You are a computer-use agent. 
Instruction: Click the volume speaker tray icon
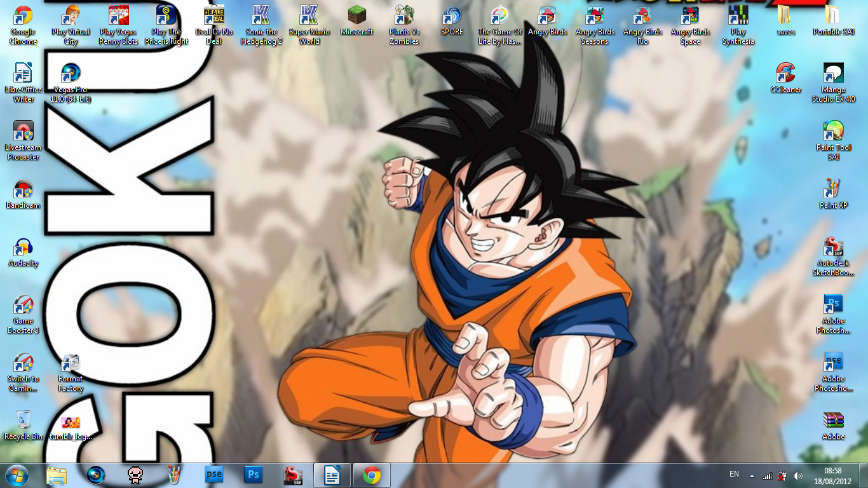[798, 475]
